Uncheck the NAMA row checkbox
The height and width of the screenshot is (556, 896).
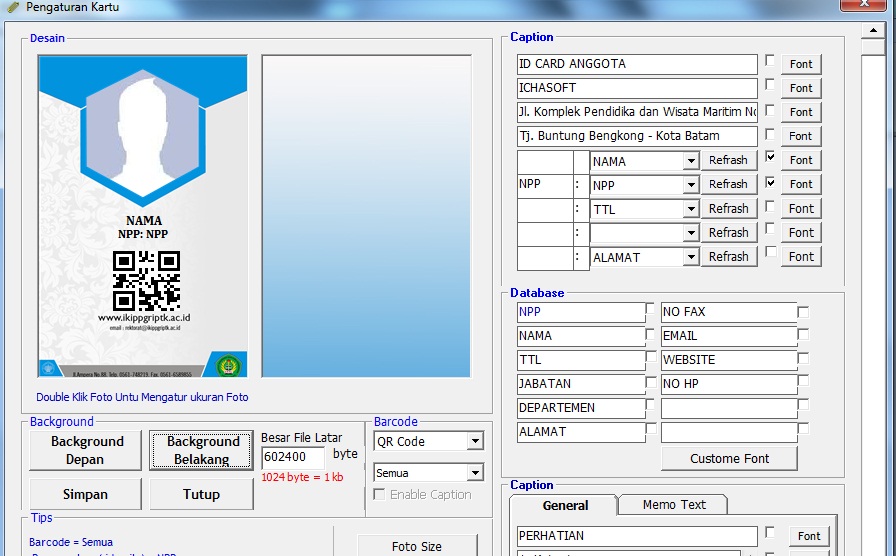(770, 156)
